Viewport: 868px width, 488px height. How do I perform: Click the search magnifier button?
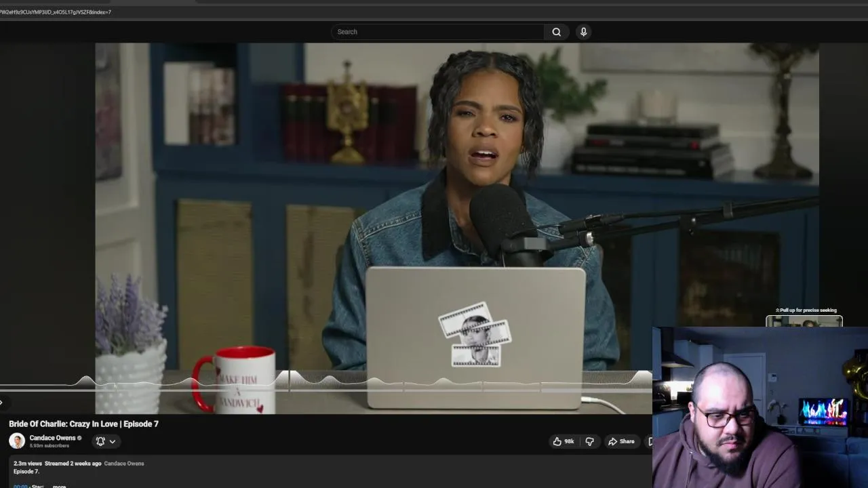[556, 32]
